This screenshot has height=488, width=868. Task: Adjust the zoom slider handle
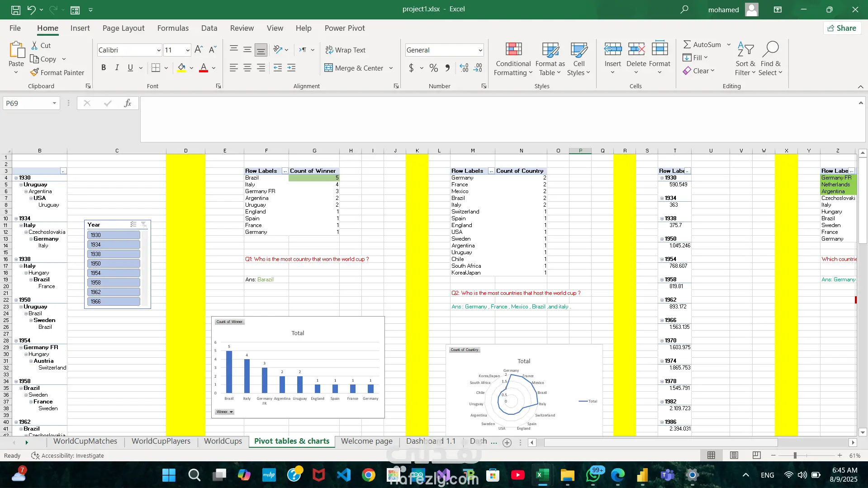coord(795,455)
